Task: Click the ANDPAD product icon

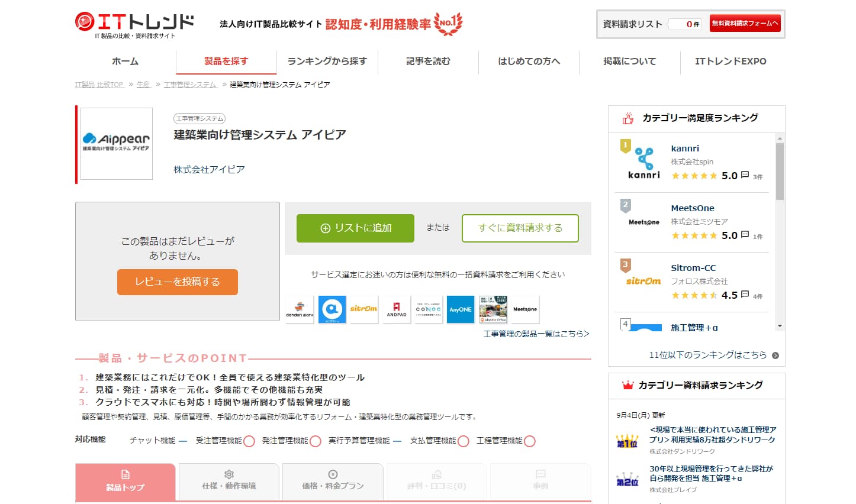Action: coord(397,309)
